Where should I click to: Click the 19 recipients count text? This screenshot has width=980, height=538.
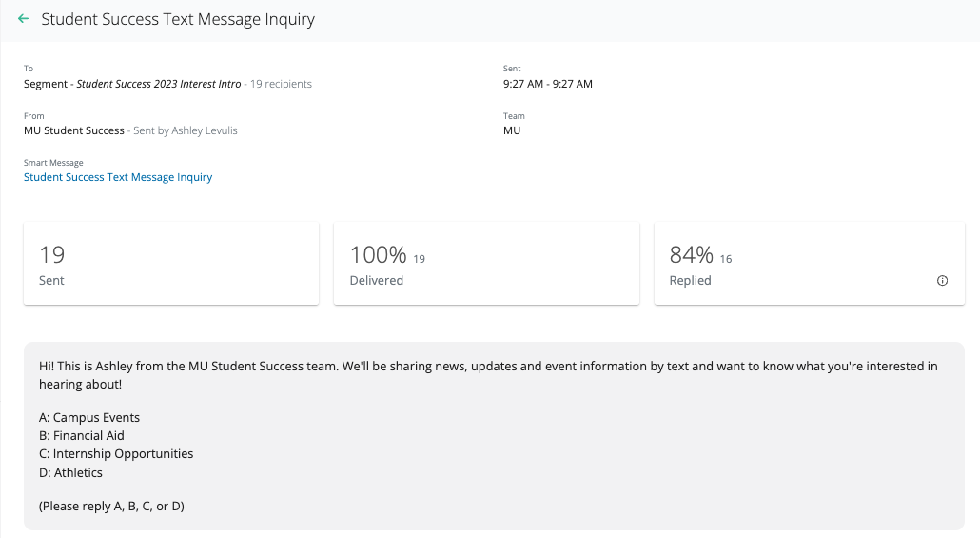[x=281, y=84]
